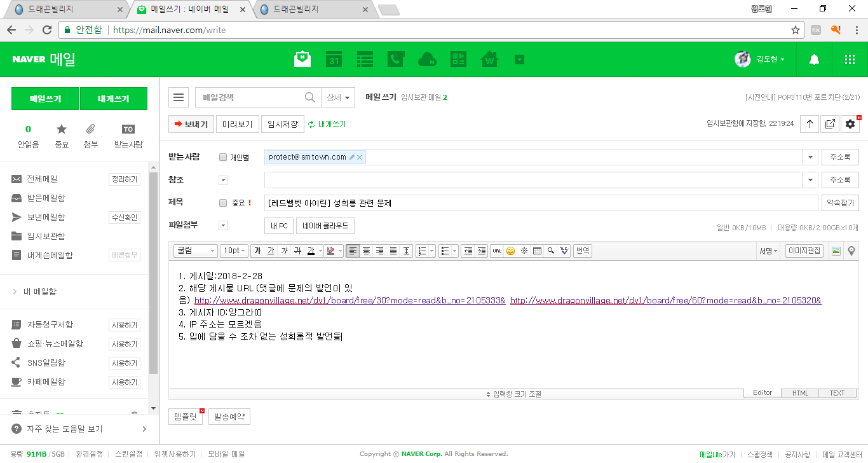
Task: Click the subject input field
Action: click(x=540, y=203)
